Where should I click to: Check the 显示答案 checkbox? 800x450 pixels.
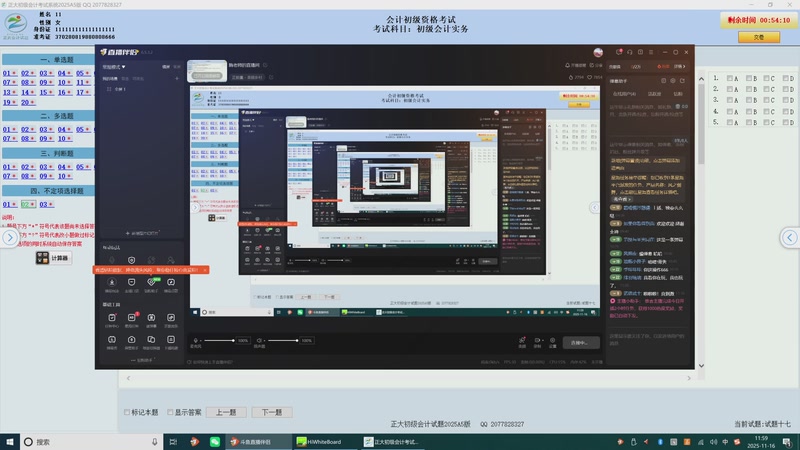point(170,412)
